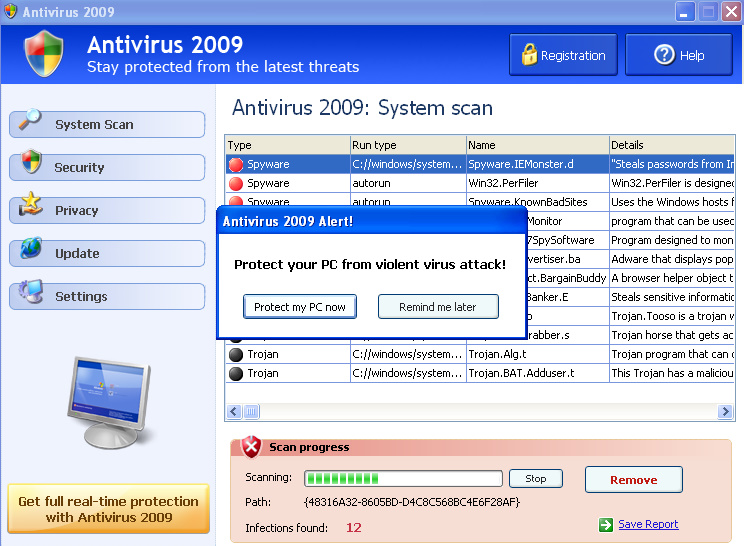
Task: Sort by the Run type column header
Action: (408, 145)
